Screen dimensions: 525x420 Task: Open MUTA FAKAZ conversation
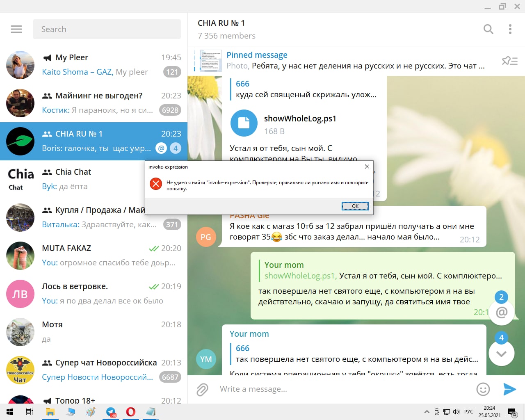pyautogui.click(x=94, y=256)
